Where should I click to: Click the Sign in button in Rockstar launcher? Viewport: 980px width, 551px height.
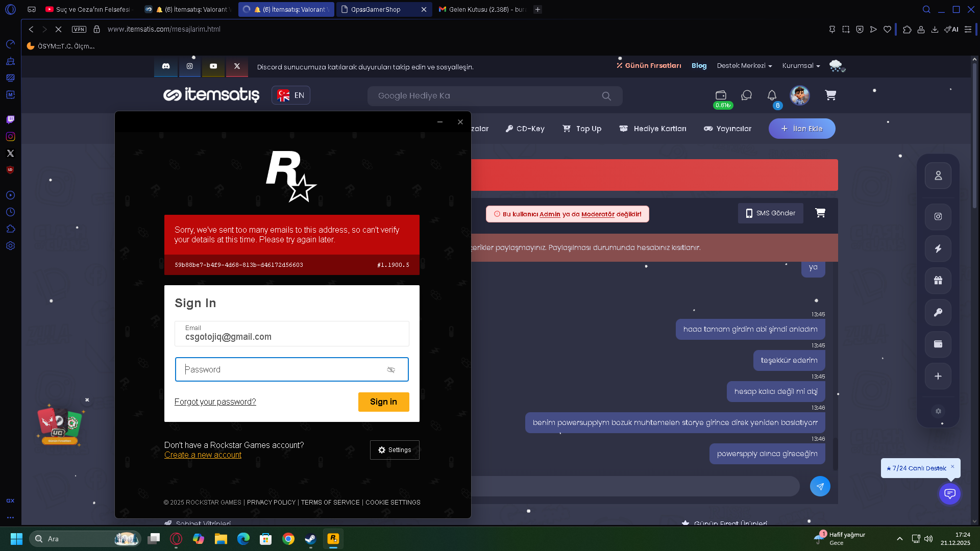(x=384, y=402)
